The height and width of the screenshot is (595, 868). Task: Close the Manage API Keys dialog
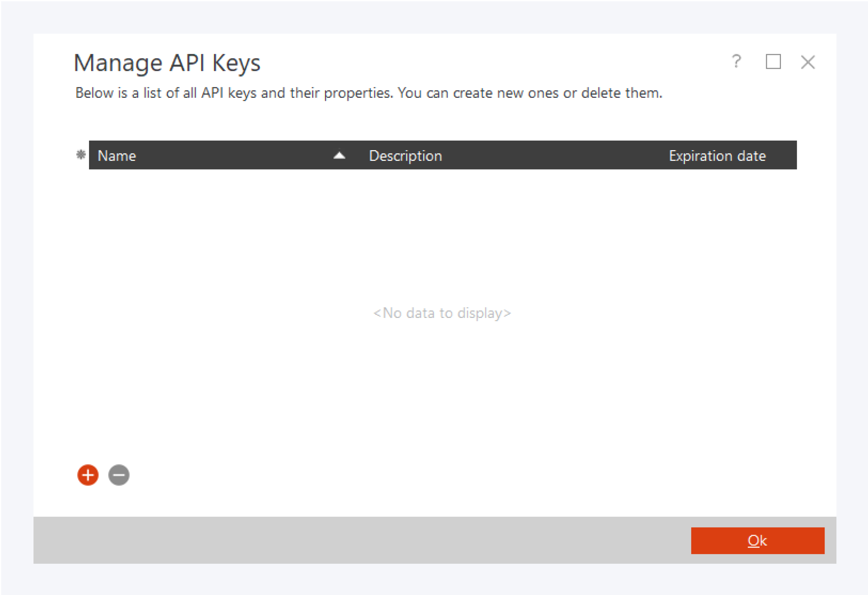[x=807, y=62]
